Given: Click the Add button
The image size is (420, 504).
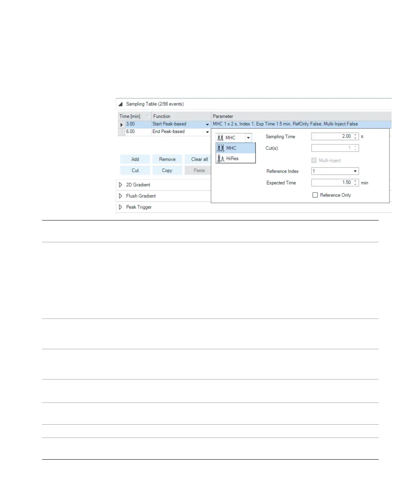Looking at the screenshot, I should tap(135, 159).
